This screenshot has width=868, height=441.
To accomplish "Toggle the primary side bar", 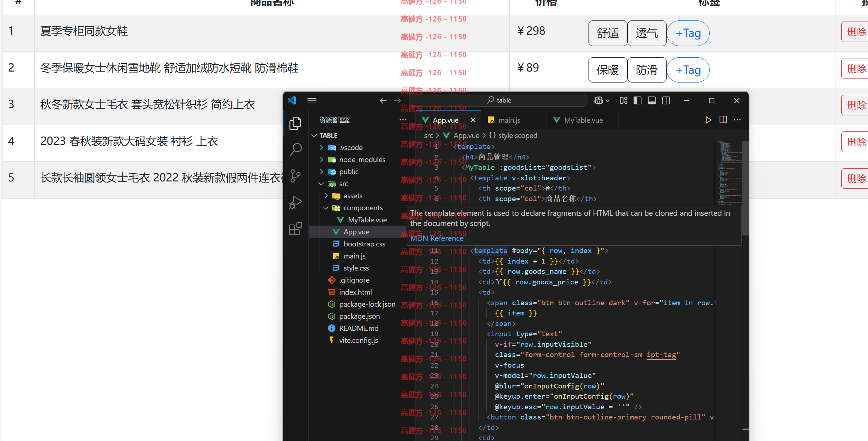I will pyautogui.click(x=637, y=100).
